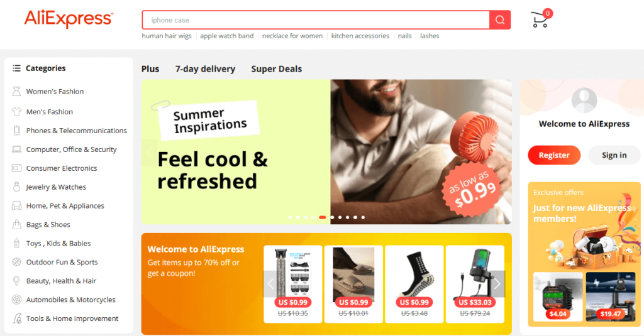Select the Phones & Telecommunications phone icon
This screenshot has width=644, height=336.
(16, 131)
